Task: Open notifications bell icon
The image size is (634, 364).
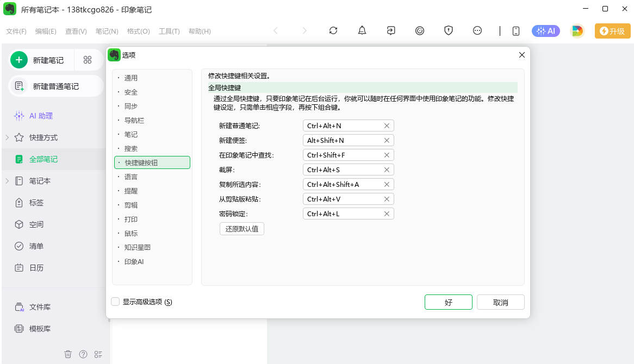Action: (x=362, y=31)
